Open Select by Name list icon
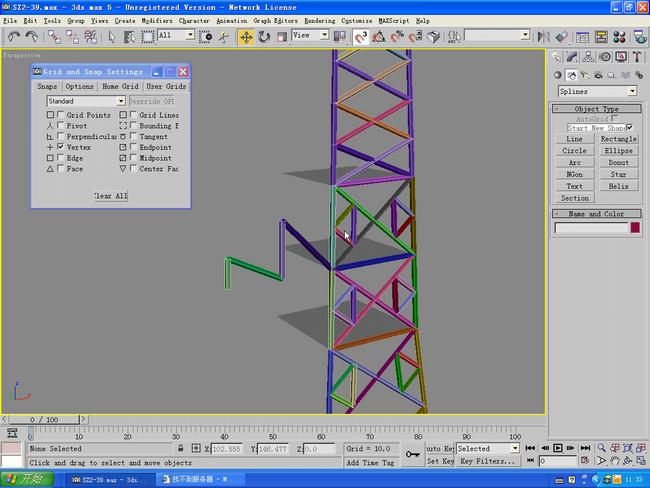Screen dimensions: 650x488 [x=129, y=37]
